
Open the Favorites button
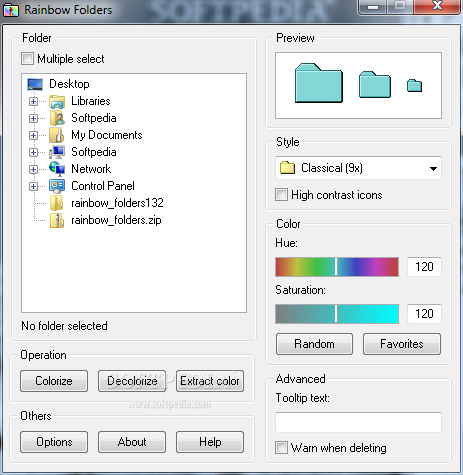402,344
